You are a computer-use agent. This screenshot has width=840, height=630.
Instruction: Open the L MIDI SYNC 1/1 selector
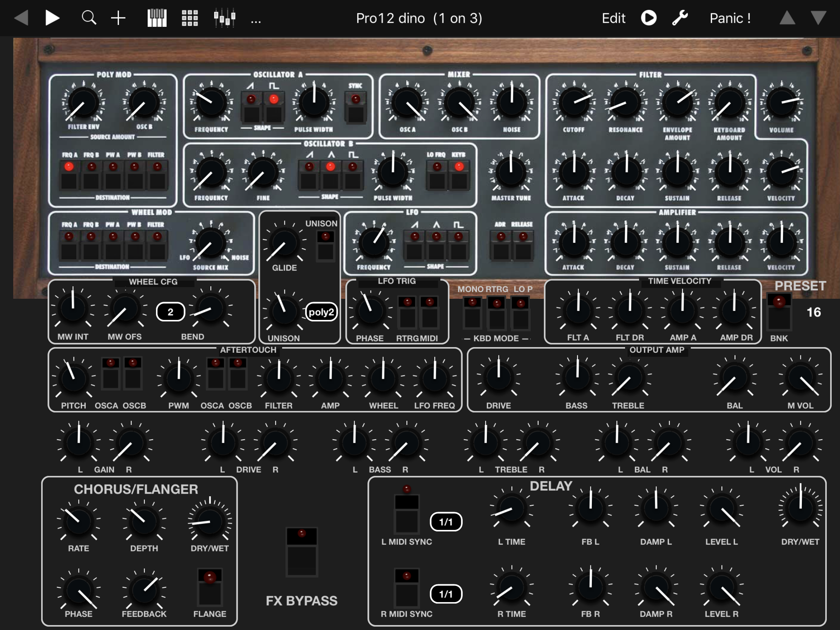coord(446,522)
